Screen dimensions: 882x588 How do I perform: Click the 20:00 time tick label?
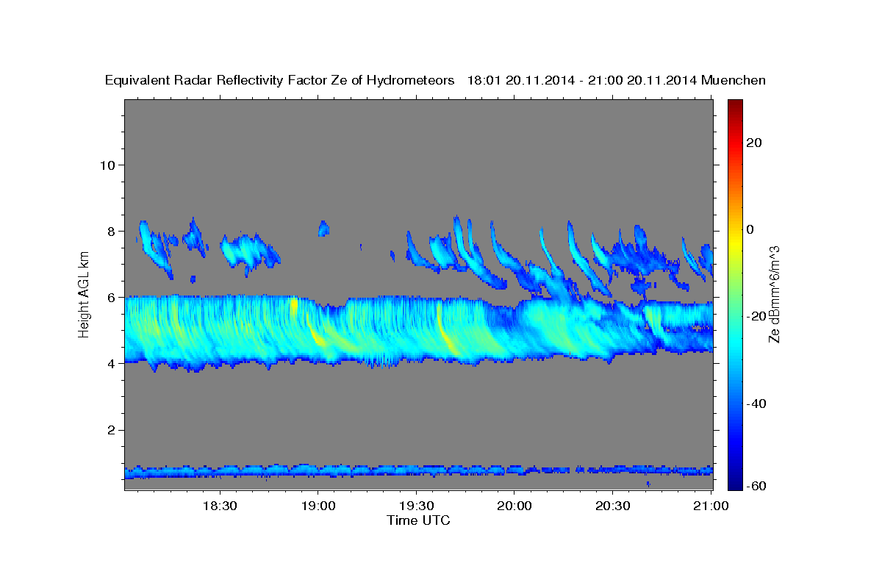point(514,506)
